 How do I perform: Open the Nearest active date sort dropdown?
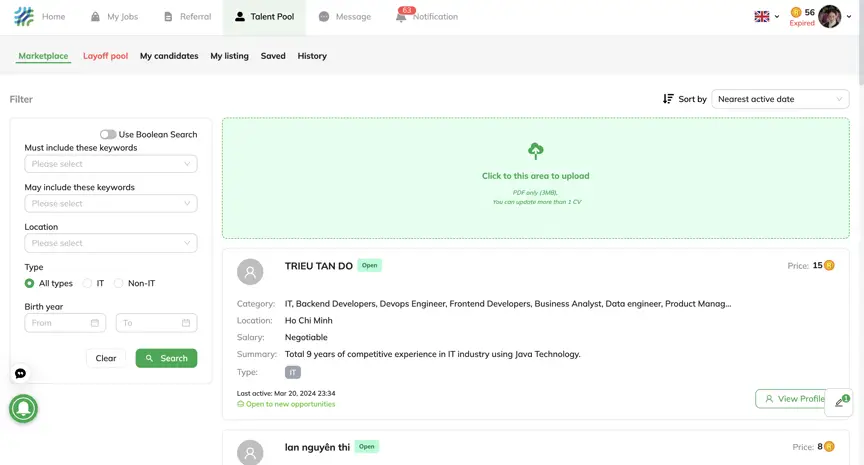tap(780, 99)
